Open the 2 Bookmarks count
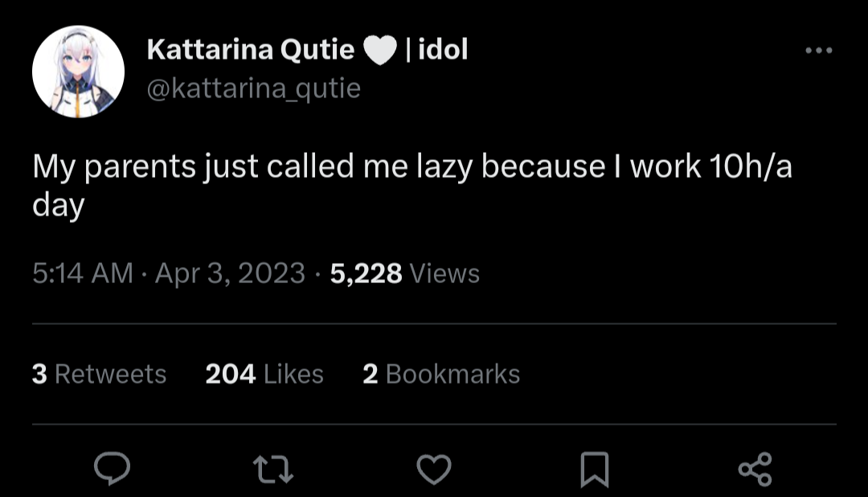The height and width of the screenshot is (497, 868). [x=441, y=374]
